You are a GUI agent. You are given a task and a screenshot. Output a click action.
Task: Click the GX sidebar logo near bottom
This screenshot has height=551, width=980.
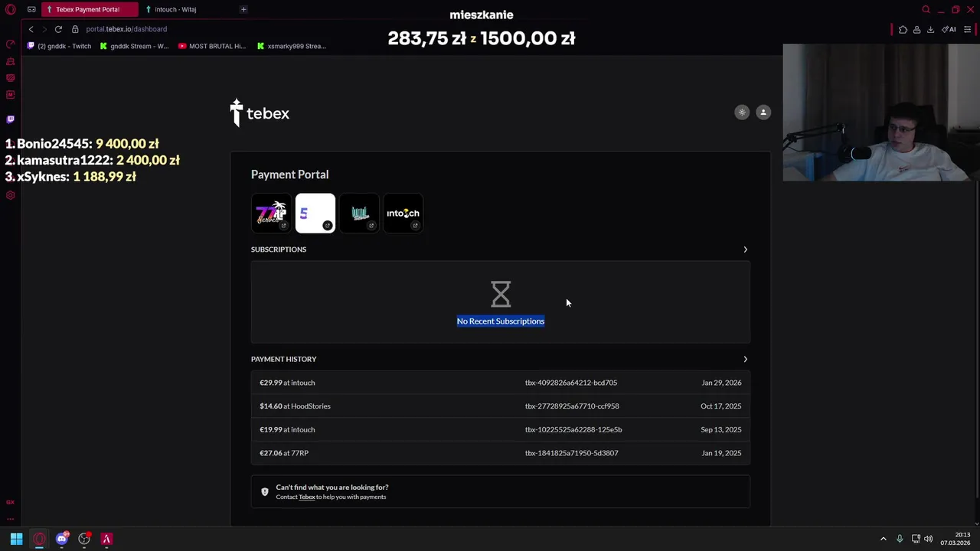pyautogui.click(x=11, y=502)
